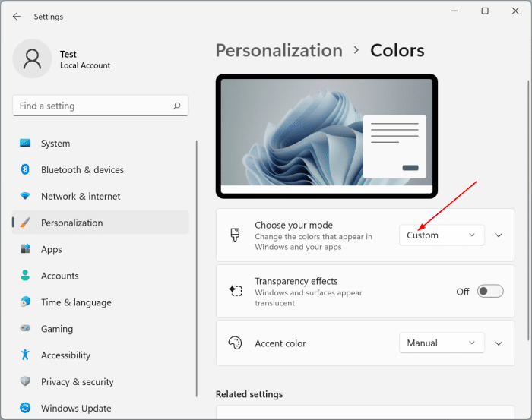The width and height of the screenshot is (532, 420).
Task: Click the Windows Update sync icon
Action: [x=25, y=407]
